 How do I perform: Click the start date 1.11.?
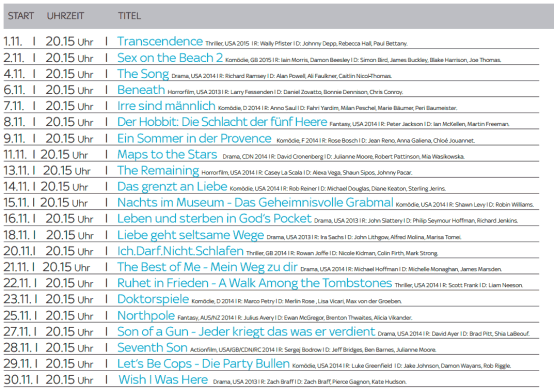click(x=13, y=42)
